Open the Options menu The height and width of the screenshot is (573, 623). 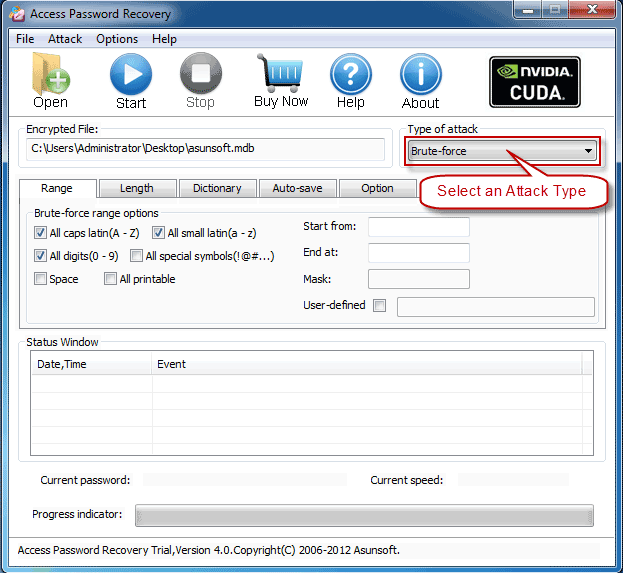[117, 39]
